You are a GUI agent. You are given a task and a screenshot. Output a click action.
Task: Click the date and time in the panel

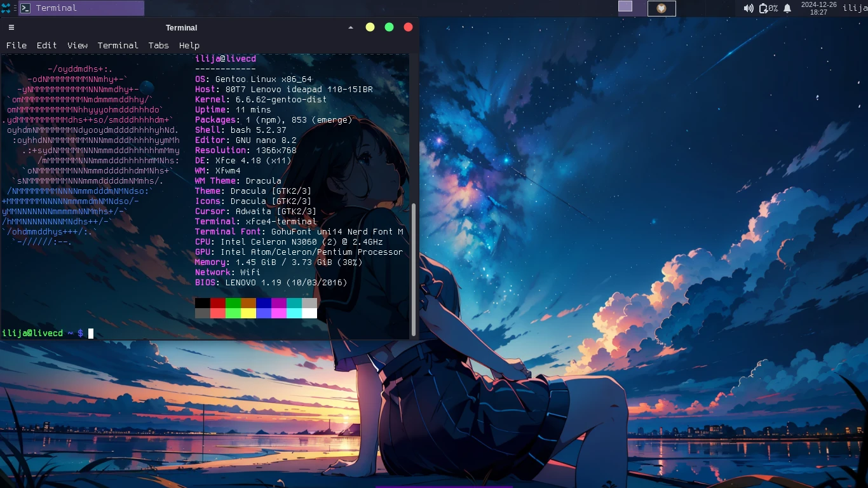tap(820, 8)
